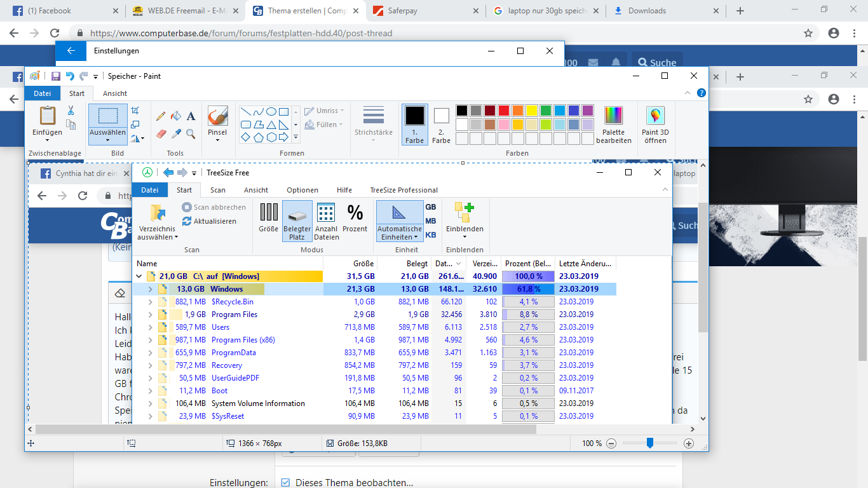The height and width of the screenshot is (488, 868).
Task: Go back in the Einstellungen window
Action: [71, 51]
